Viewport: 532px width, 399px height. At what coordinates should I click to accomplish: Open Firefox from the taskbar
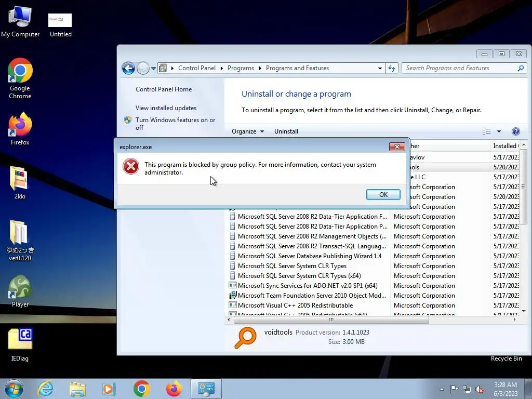pos(174,389)
